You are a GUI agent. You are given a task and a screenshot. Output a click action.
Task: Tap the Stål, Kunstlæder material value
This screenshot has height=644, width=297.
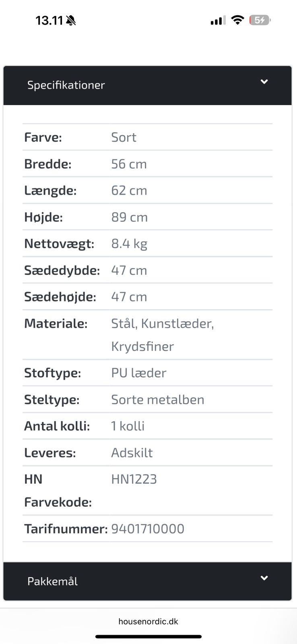coord(162,323)
